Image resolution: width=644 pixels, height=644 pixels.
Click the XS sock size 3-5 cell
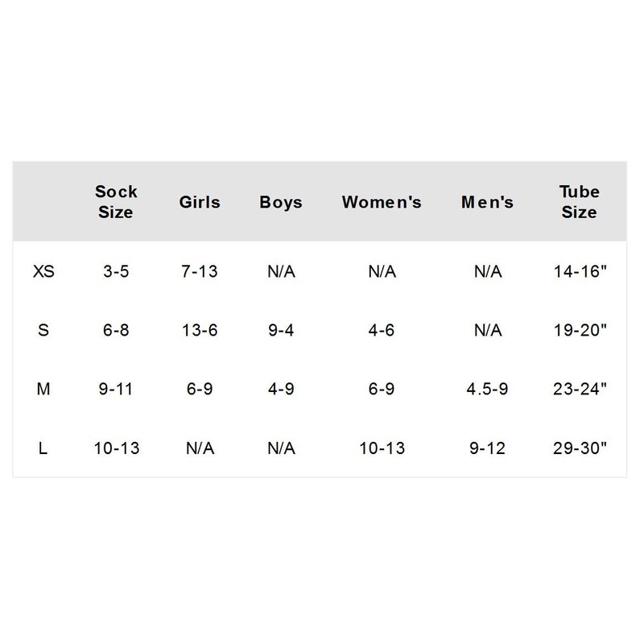pyautogui.click(x=116, y=272)
